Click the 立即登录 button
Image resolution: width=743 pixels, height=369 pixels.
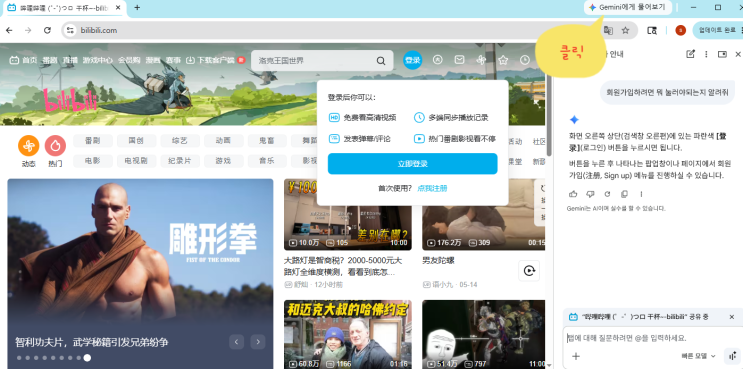[413, 164]
